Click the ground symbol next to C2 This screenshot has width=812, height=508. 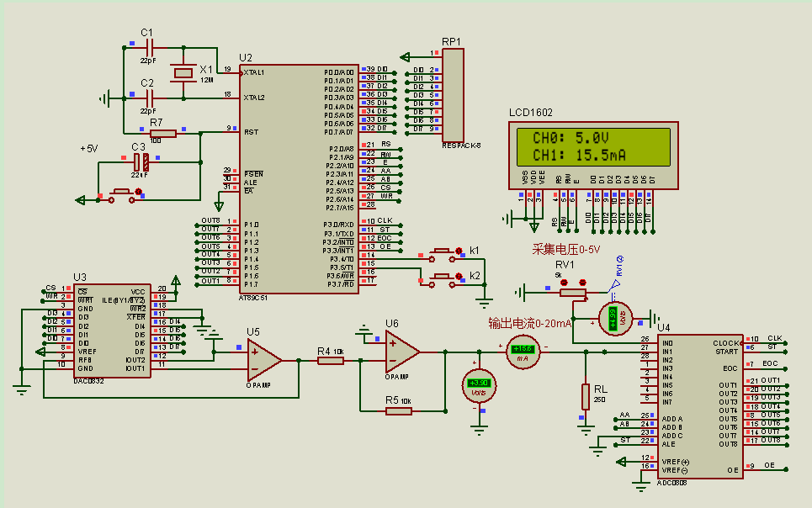point(106,98)
